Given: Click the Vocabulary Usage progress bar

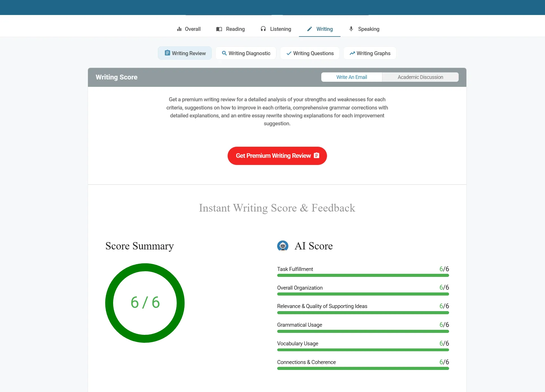Looking at the screenshot, I should point(363,350).
